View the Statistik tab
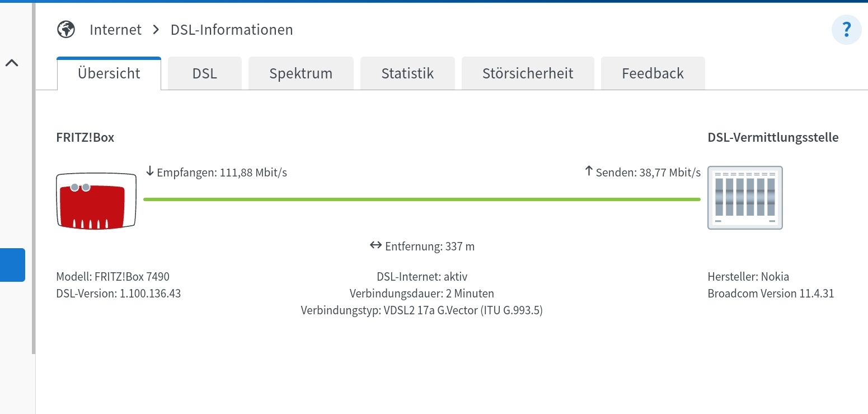The width and height of the screenshot is (868, 414). point(407,73)
